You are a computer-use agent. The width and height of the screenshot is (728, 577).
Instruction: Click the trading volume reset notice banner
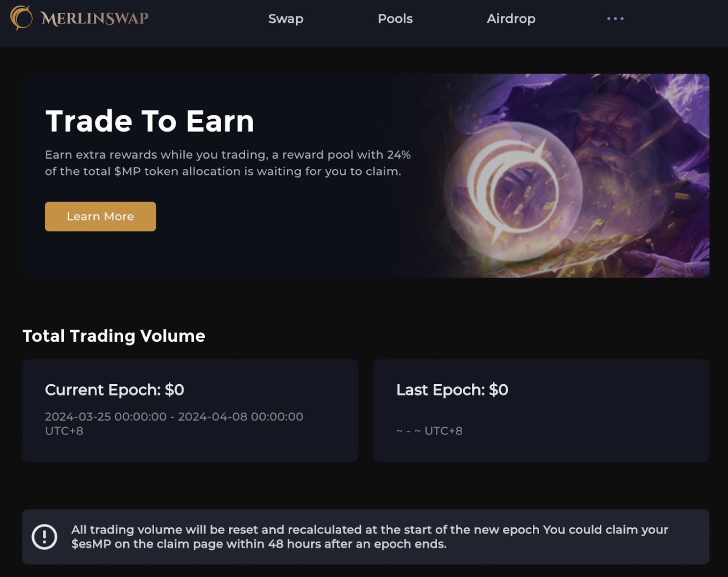point(366,537)
